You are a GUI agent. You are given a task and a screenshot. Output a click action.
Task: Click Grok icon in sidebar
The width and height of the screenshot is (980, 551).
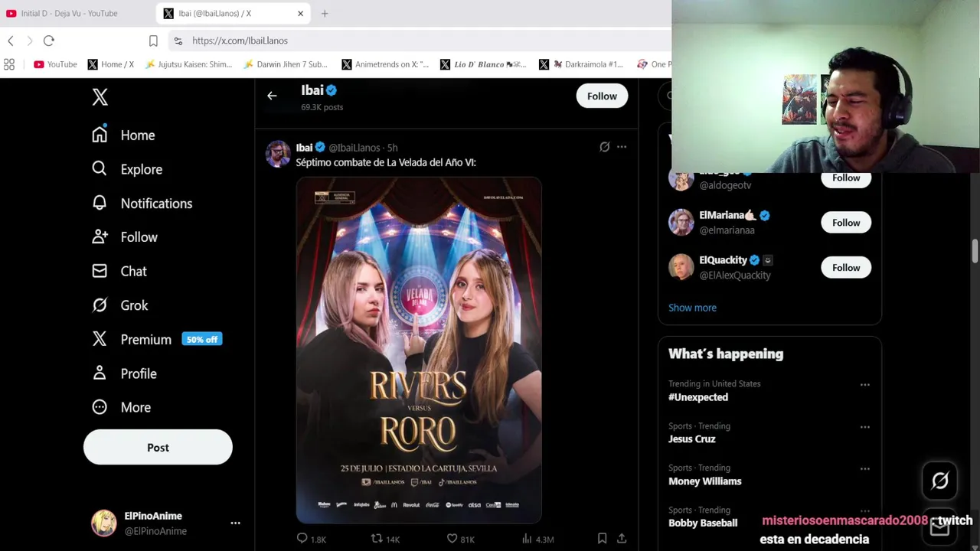(100, 305)
